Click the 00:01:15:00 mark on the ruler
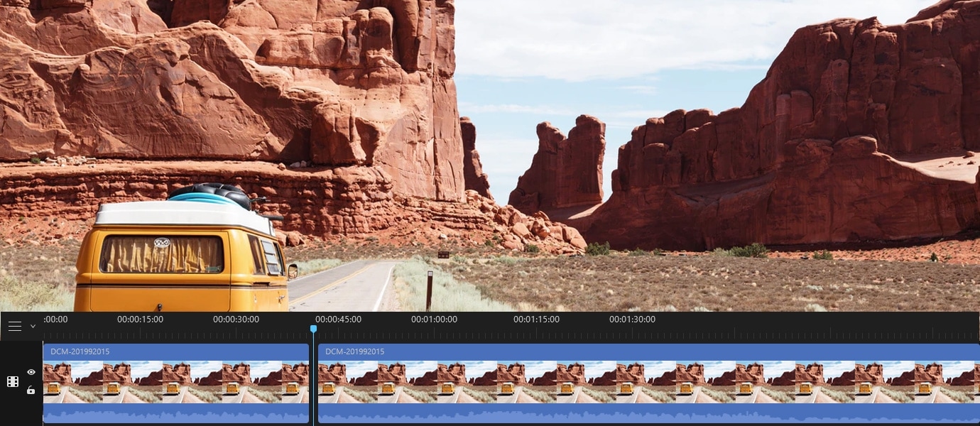 pyautogui.click(x=536, y=319)
